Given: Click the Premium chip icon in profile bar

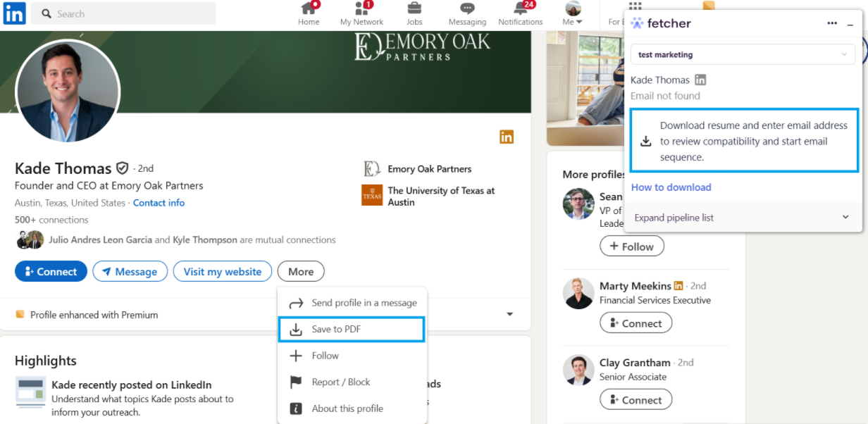Looking at the screenshot, I should (20, 314).
